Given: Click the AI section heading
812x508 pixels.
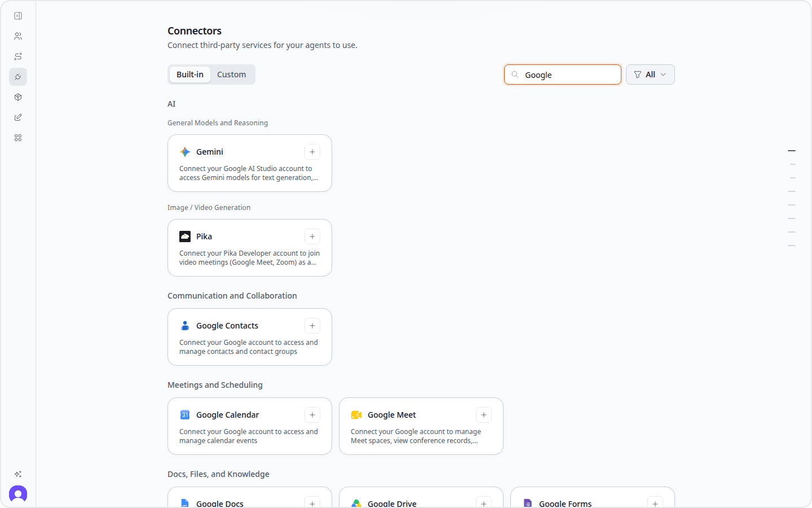Looking at the screenshot, I should tap(171, 104).
